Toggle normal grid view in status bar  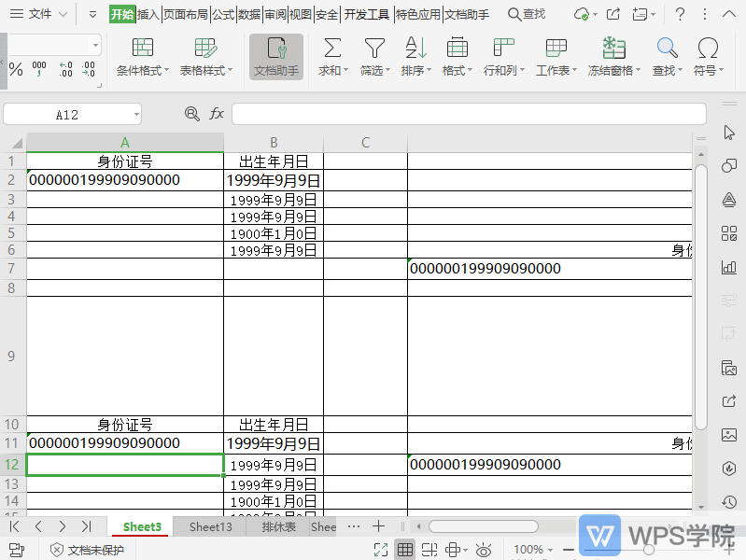point(405,550)
